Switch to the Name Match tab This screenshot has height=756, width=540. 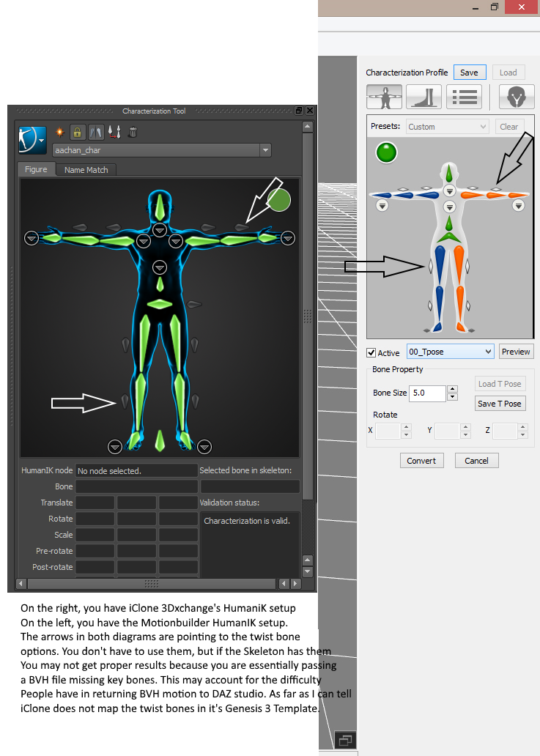86,170
